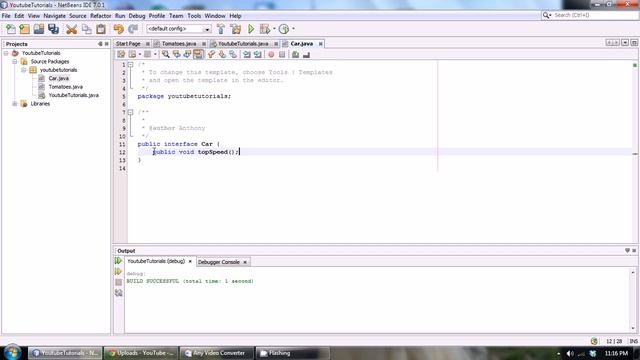The width and height of the screenshot is (640, 360).
Task: Click the Save All toolbar icon
Action: (x=53, y=29)
